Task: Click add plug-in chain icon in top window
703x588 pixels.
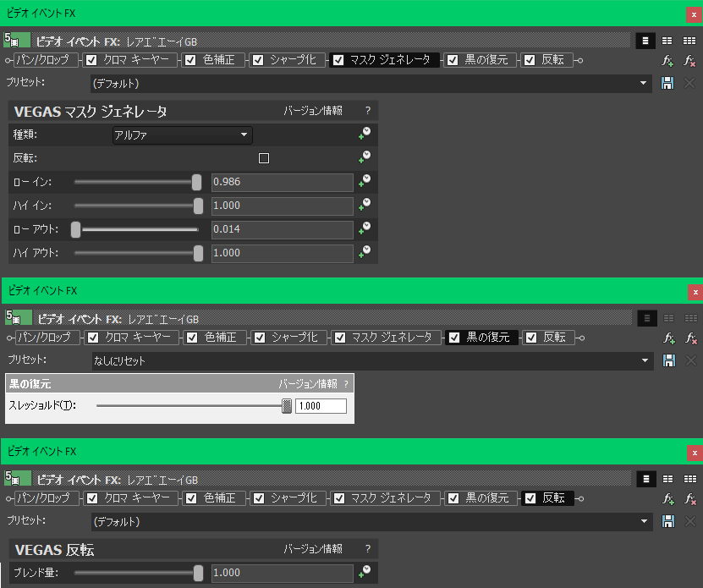Action: [667, 61]
